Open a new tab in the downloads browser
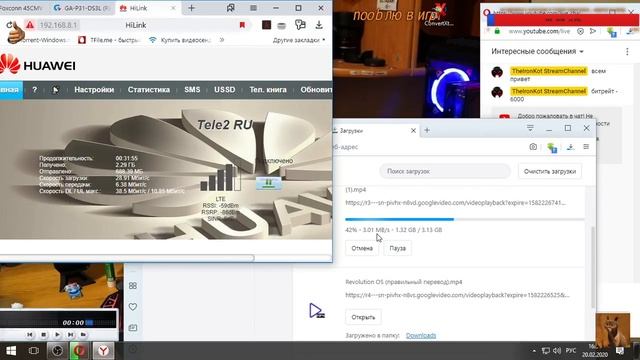 427,130
